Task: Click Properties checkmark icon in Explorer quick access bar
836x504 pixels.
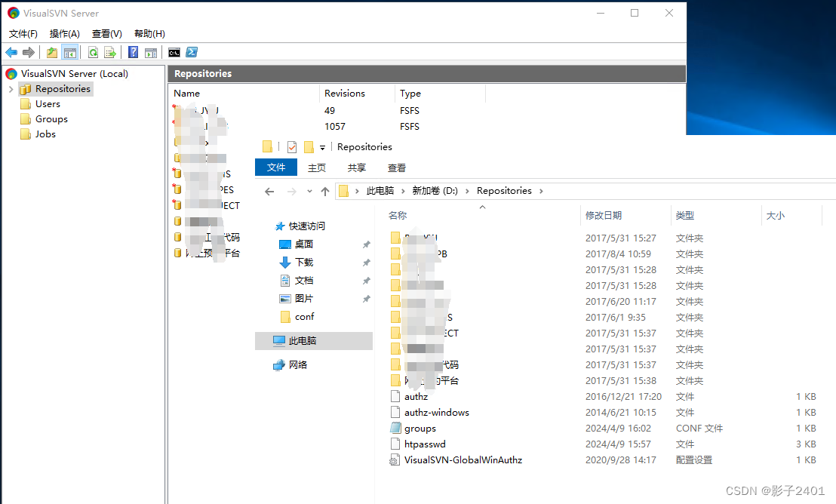Action: tap(292, 146)
